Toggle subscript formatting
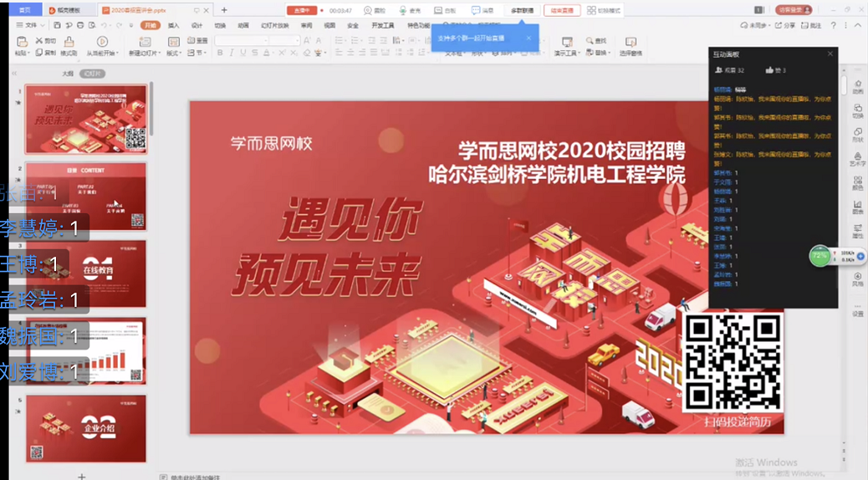Viewport: 868px width, 480px height. coord(294,54)
